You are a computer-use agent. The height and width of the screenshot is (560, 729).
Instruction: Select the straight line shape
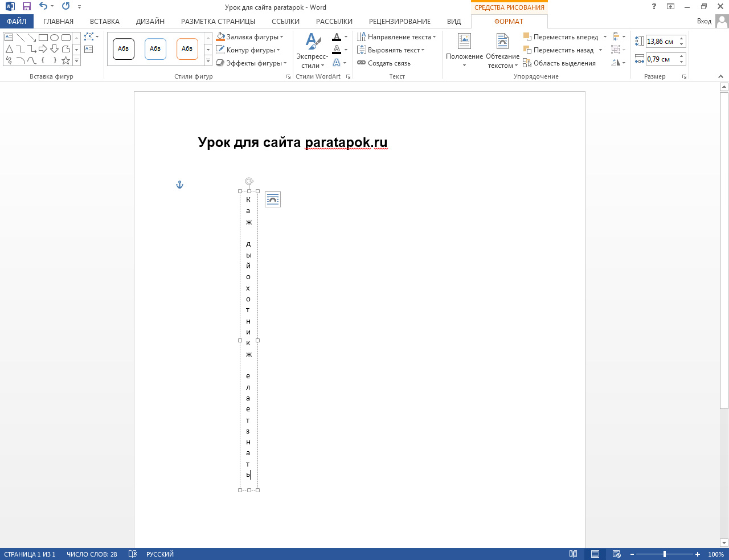coord(20,38)
